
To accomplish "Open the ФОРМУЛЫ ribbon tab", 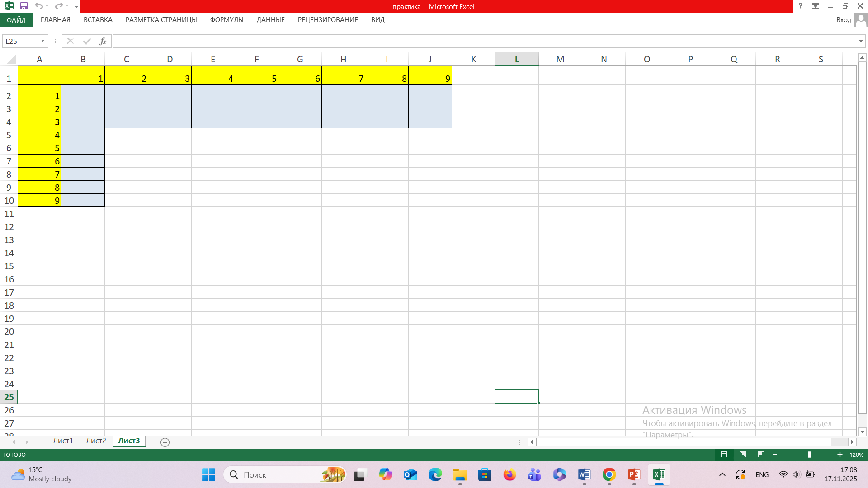I will tap(226, 20).
